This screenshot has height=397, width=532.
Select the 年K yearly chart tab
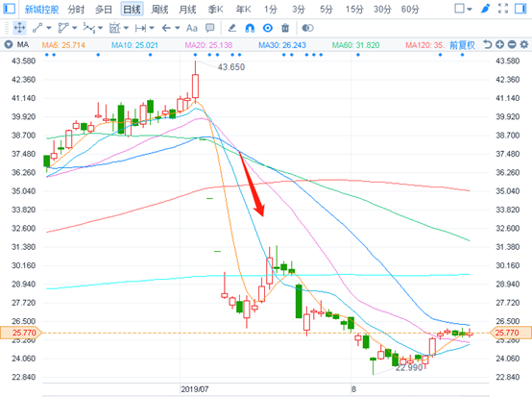click(243, 10)
